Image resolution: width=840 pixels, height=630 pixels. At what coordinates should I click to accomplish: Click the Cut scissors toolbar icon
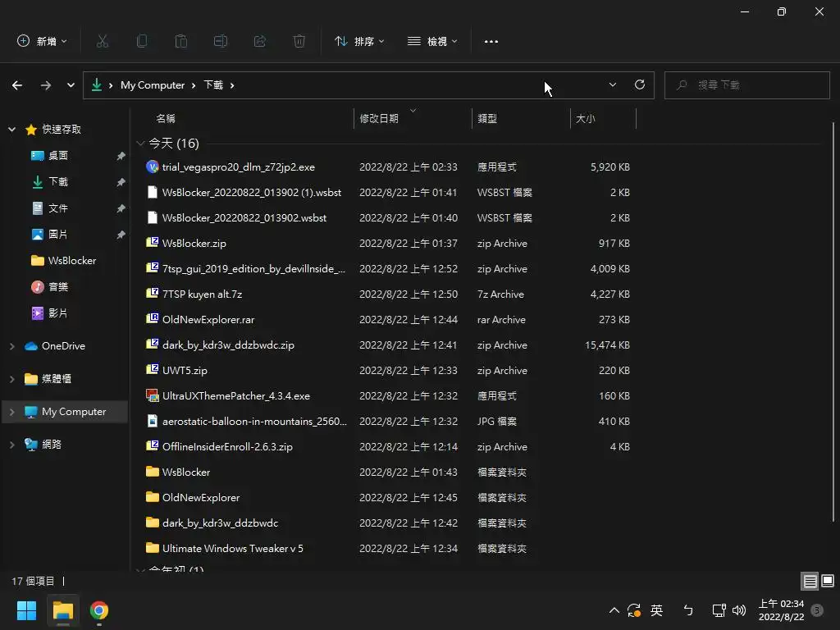pos(103,41)
